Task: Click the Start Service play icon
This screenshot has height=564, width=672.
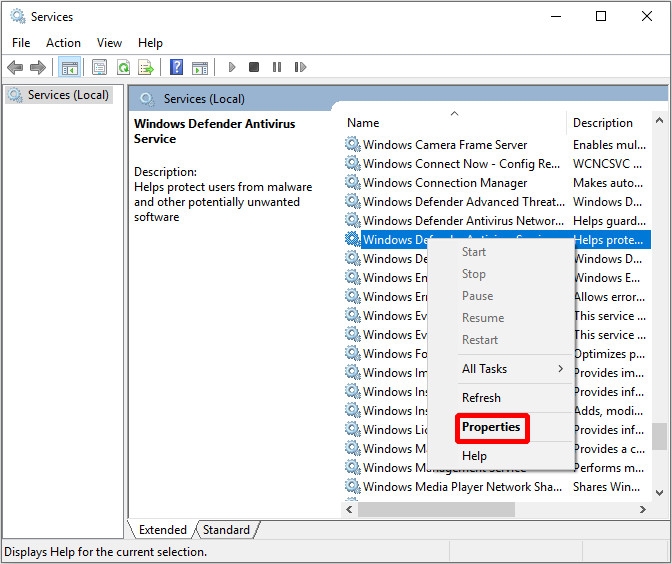Action: [232, 67]
